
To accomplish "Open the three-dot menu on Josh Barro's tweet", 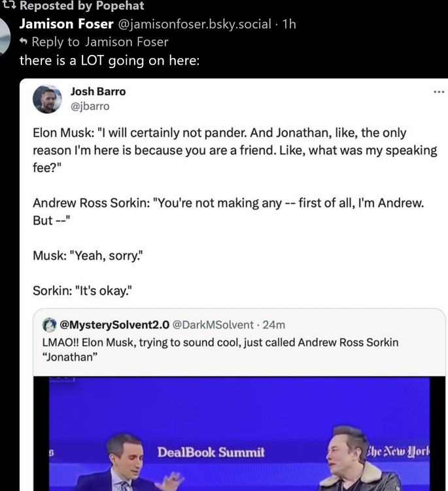I will click(x=438, y=92).
